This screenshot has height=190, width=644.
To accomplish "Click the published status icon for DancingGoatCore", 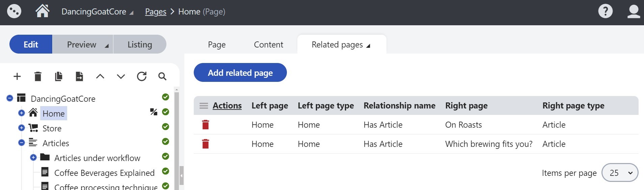I will 165,97.
